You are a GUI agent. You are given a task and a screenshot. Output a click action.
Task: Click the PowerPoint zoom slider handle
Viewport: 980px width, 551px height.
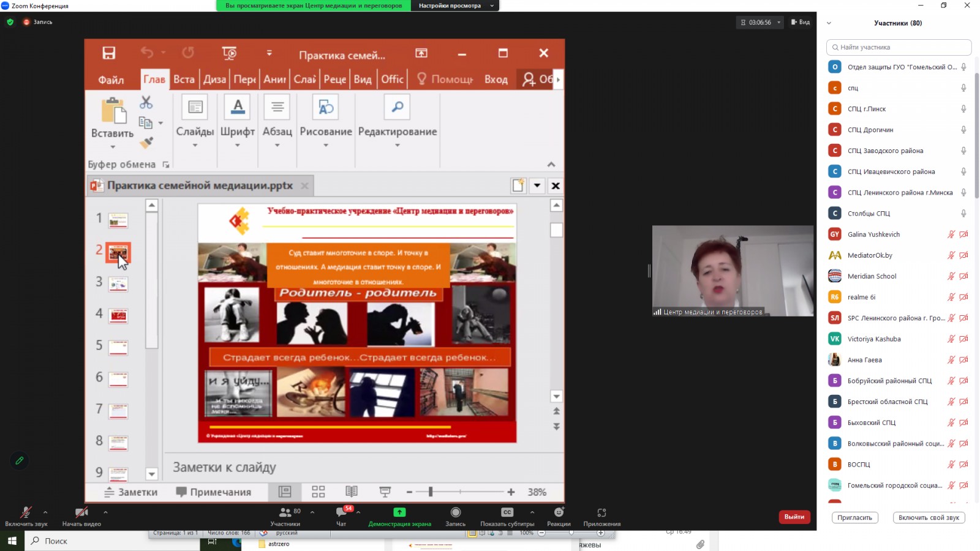tap(431, 492)
